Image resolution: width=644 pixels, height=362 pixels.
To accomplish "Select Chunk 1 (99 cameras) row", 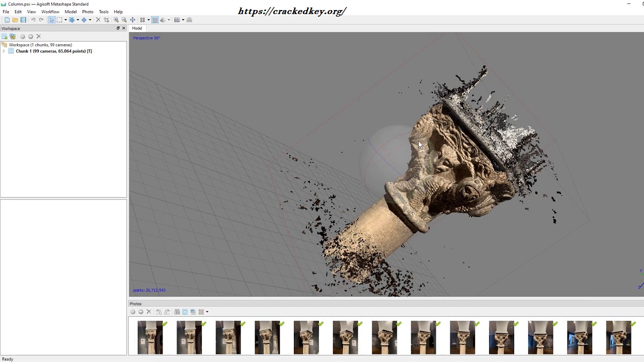I will [x=54, y=51].
